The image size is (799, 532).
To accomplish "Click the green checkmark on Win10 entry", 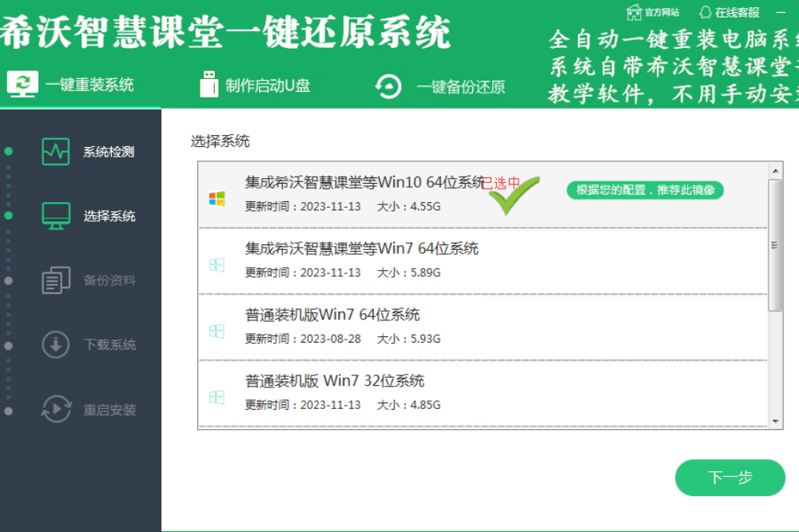I will [x=514, y=196].
